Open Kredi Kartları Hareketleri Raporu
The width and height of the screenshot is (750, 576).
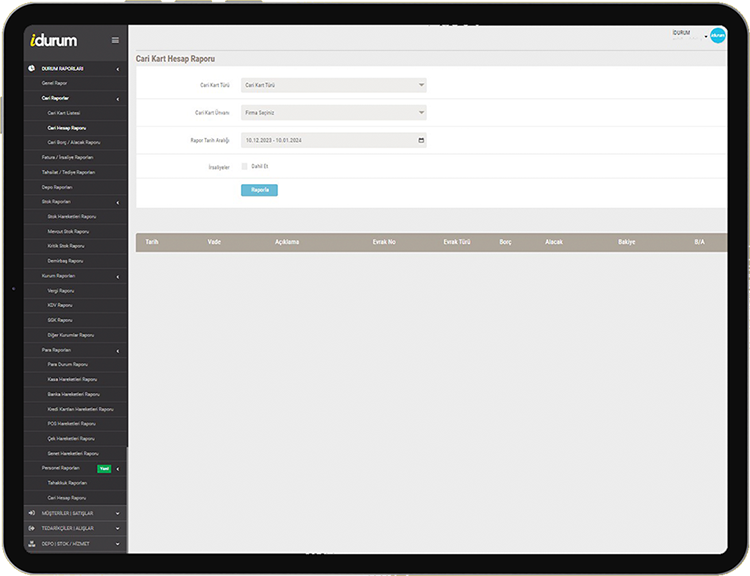pyautogui.click(x=80, y=409)
